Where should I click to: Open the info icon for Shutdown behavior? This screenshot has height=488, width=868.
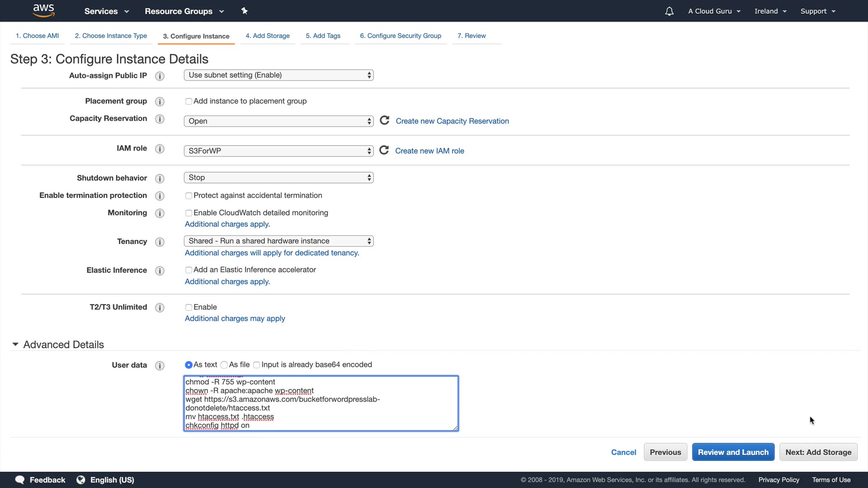point(160,178)
